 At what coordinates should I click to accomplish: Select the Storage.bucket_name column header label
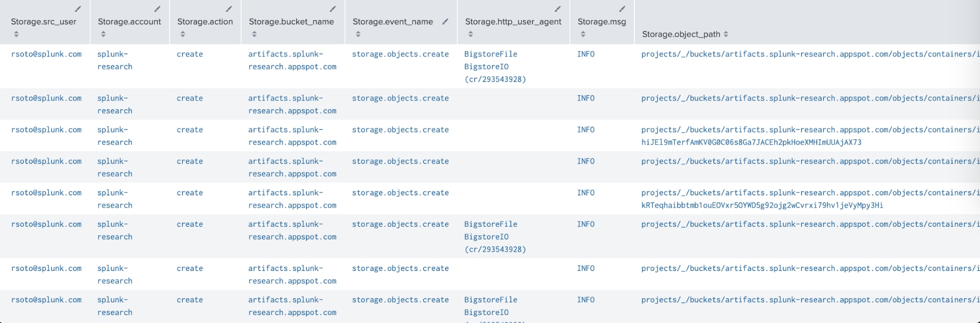291,22
